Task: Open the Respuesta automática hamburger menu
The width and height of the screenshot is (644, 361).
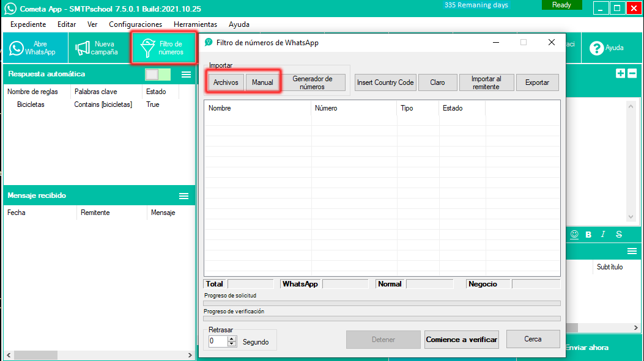Action: 186,75
